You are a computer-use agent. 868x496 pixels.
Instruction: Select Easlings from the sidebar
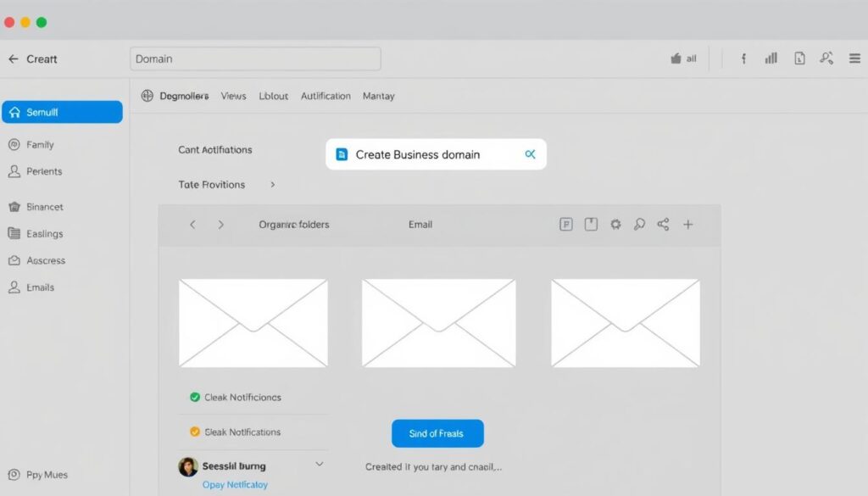pyautogui.click(x=42, y=233)
